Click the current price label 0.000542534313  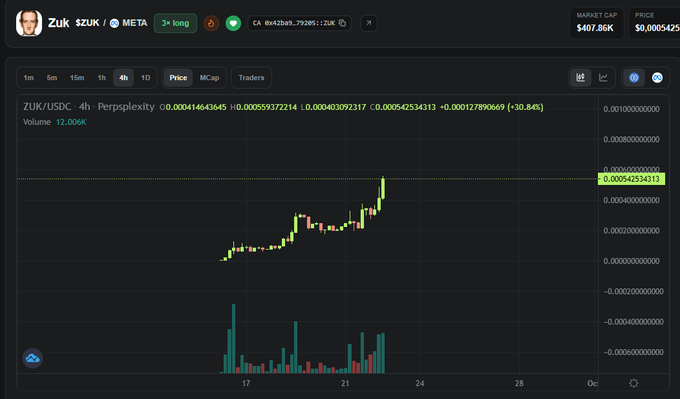tap(631, 179)
